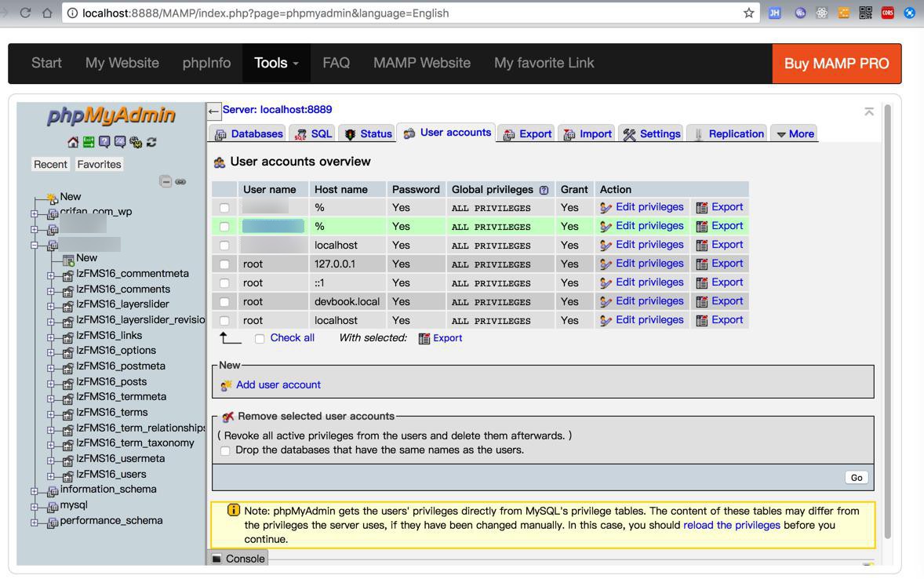This screenshot has height=579, width=924.
Task: Click the right-side vertical scrollbar
Action: (x=887, y=322)
